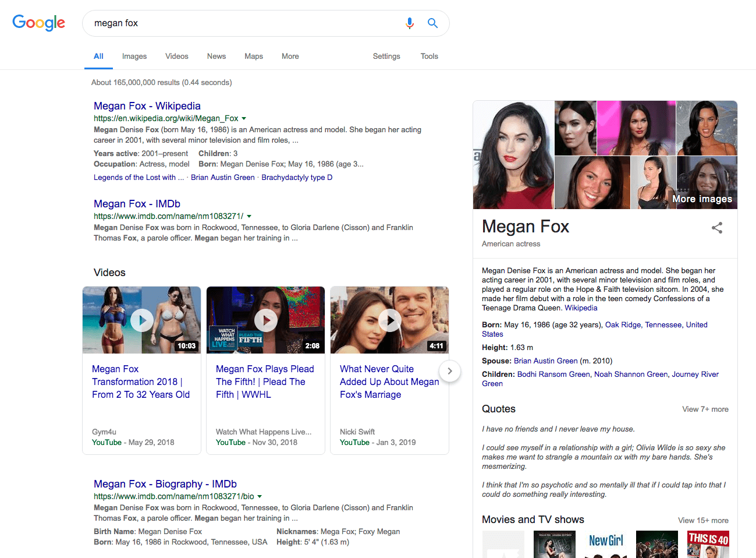
Task: Open Tennessee link in Born row
Action: [663, 325]
